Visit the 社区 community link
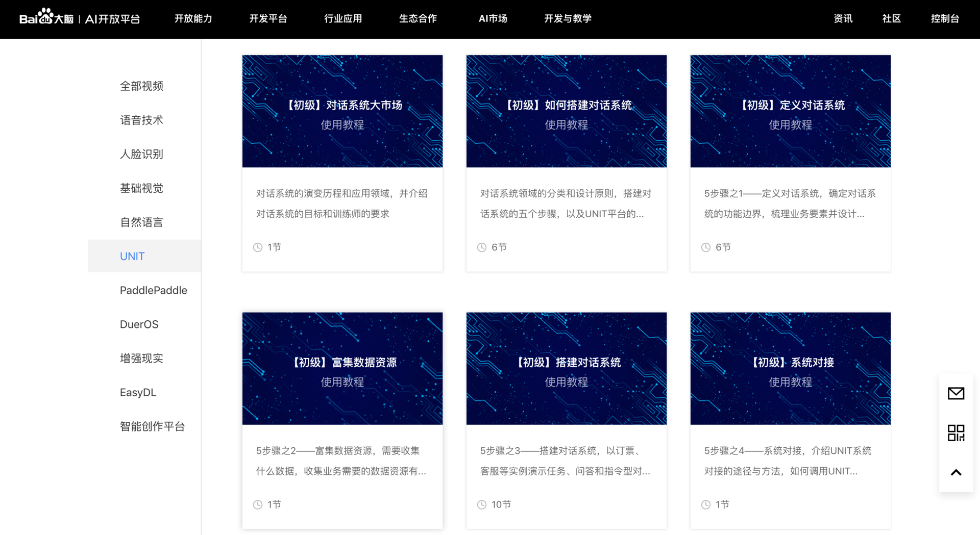The height and width of the screenshot is (535, 980). [x=891, y=18]
